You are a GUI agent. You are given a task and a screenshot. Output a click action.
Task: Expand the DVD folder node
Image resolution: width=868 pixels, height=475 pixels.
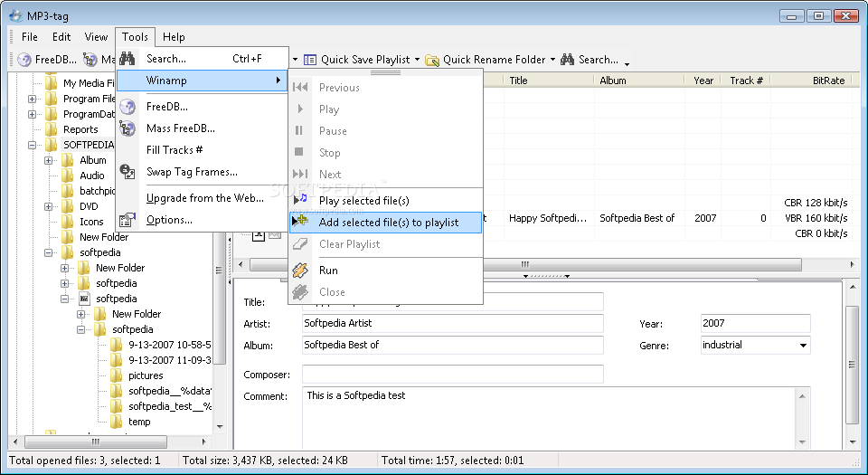[48, 206]
